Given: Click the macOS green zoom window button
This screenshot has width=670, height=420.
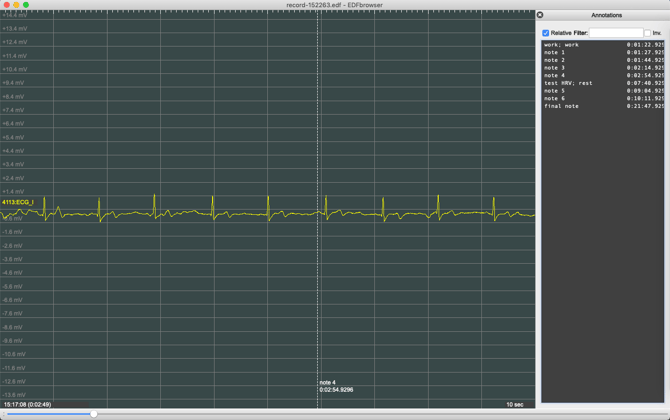Looking at the screenshot, I should click(26, 5).
